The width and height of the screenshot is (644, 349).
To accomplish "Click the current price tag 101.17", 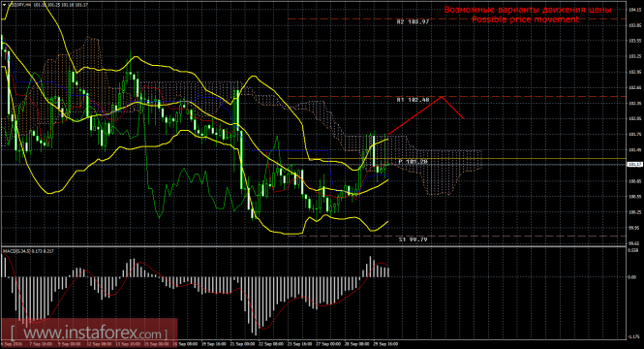I will click(x=635, y=165).
